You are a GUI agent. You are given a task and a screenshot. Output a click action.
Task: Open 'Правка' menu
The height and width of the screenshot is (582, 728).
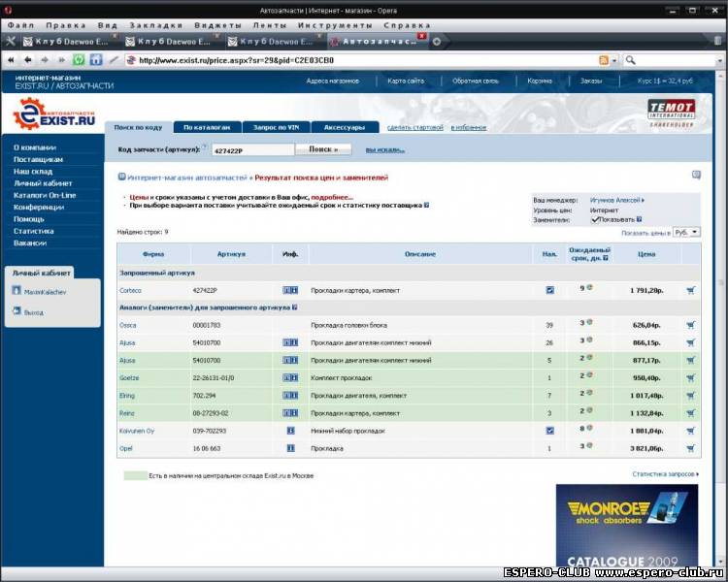point(65,25)
